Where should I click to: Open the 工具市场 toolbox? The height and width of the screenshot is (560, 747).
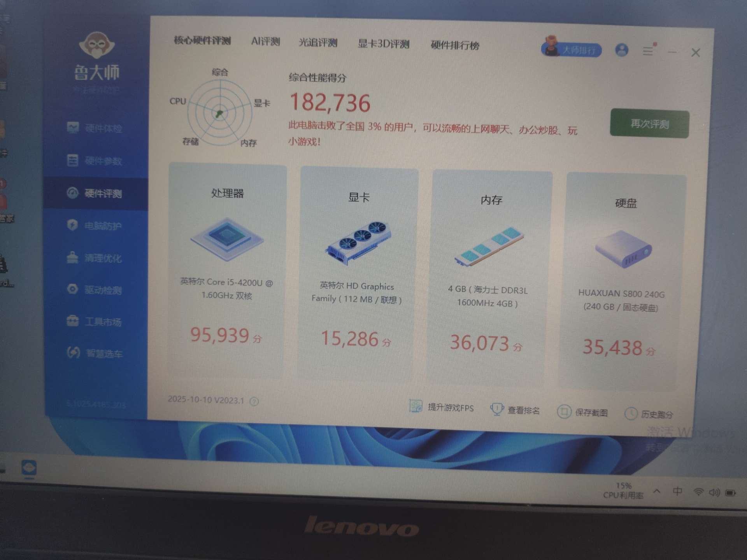[x=73, y=321]
